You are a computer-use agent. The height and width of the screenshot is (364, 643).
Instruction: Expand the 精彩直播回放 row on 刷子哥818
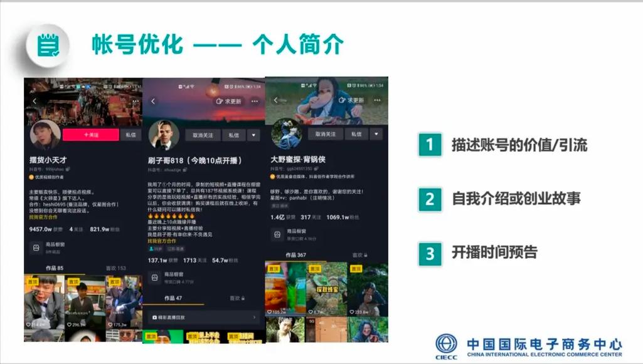coord(203,318)
